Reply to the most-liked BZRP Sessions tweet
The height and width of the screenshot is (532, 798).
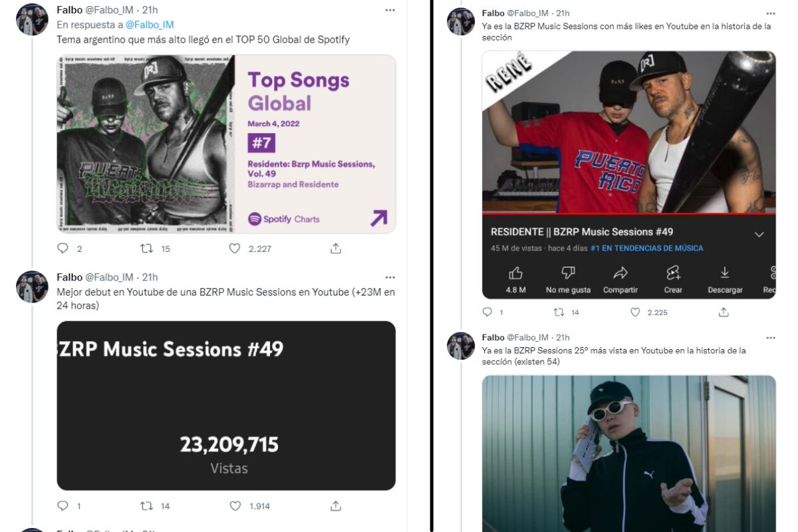pos(487,312)
